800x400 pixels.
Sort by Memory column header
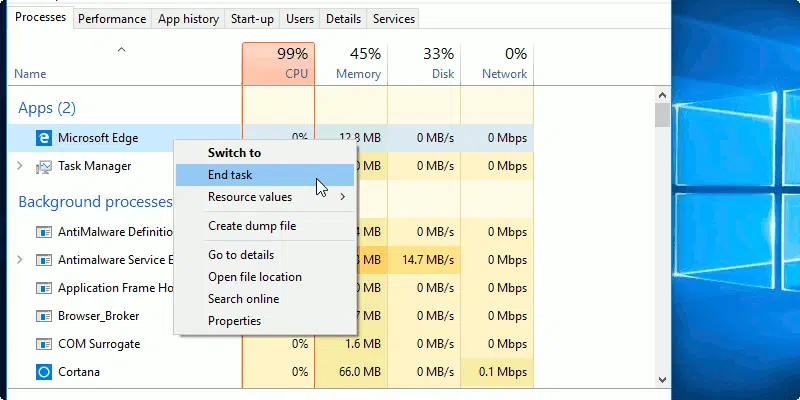351,62
